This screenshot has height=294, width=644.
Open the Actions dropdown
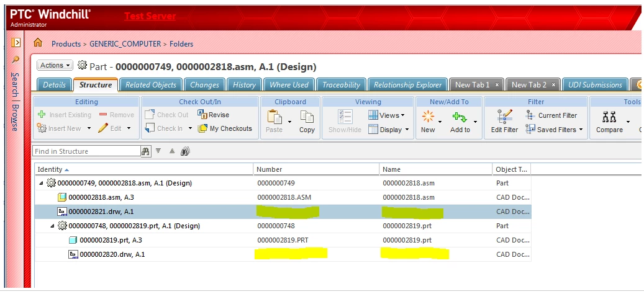pos(55,65)
